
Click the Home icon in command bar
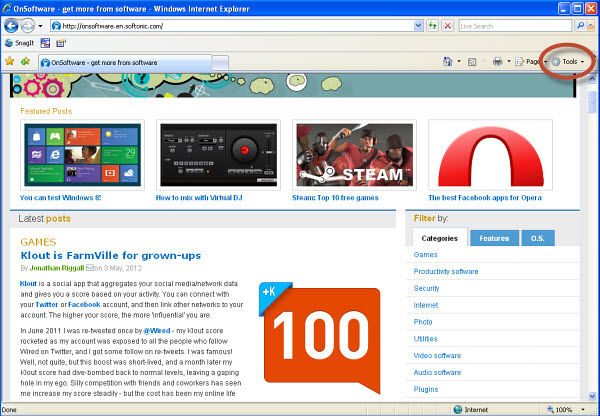point(449,62)
